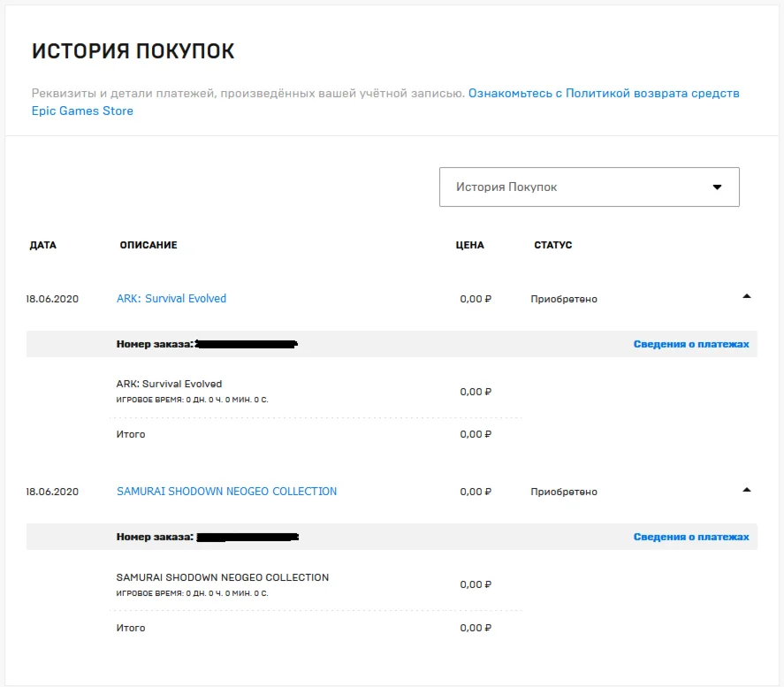This screenshot has width=784, height=687.
Task: Click the 0,00 ₽ Итого amount for SAMURAI SHODOWN
Action: [476, 628]
